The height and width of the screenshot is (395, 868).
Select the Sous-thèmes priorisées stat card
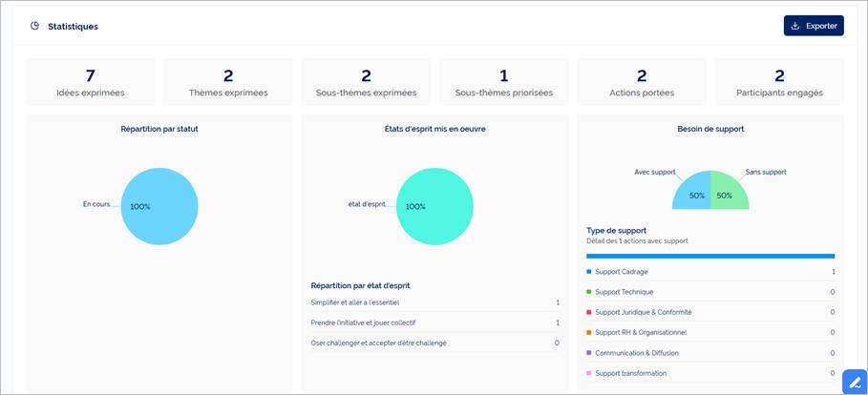(504, 82)
